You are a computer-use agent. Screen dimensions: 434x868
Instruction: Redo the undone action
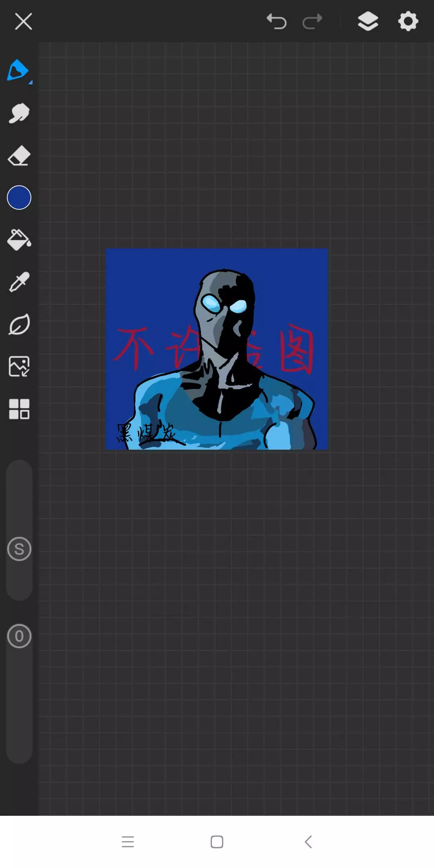[x=312, y=21]
